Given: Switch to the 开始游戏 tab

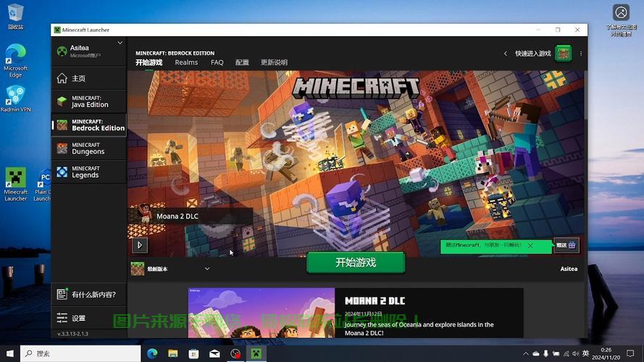Looking at the screenshot, I should (x=149, y=62).
